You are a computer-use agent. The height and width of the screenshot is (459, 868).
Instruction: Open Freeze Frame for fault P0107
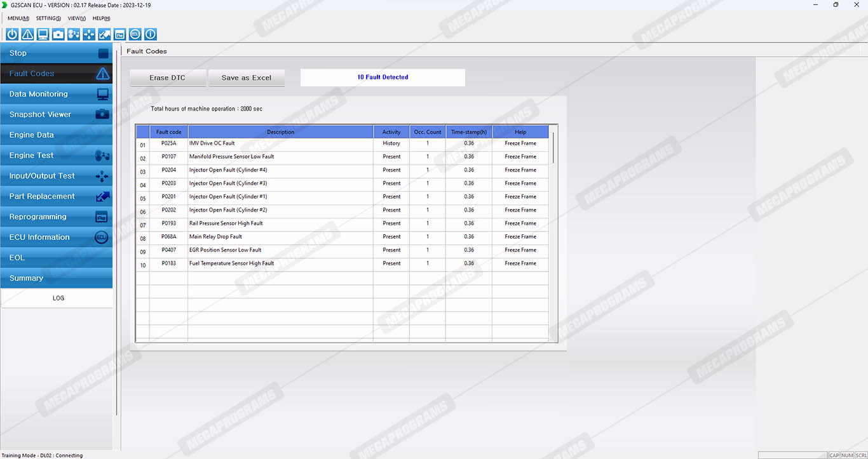(x=520, y=157)
